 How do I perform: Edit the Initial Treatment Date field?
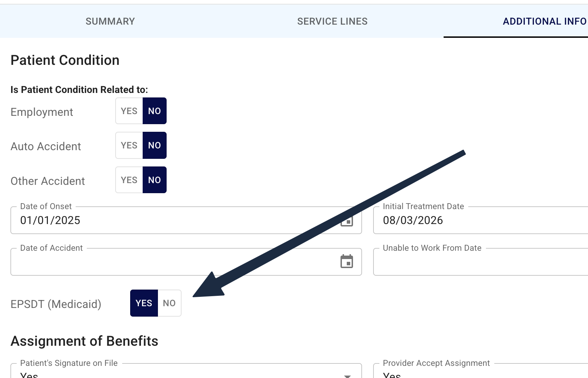(481, 220)
